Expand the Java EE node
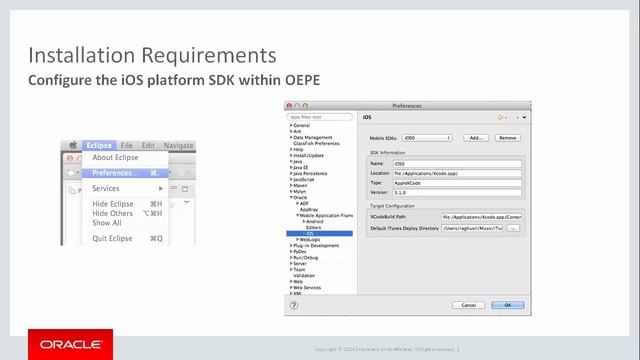Screen dimensions: 640x360 pyautogui.click(x=291, y=167)
